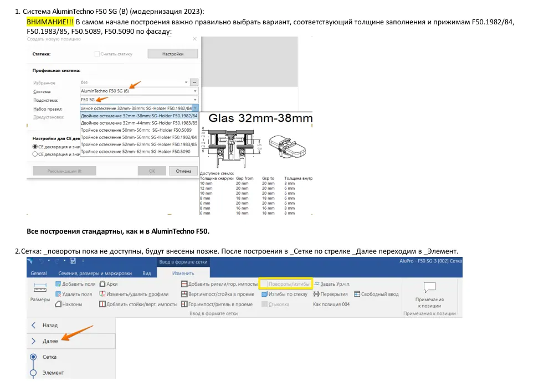Click the Undo arrow in title bar

(x=42, y=261)
